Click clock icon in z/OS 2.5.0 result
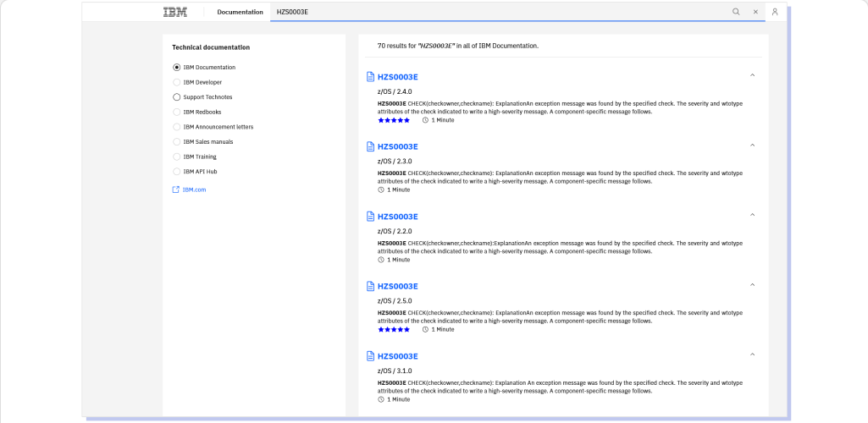This screenshot has height=423, width=868. click(425, 330)
